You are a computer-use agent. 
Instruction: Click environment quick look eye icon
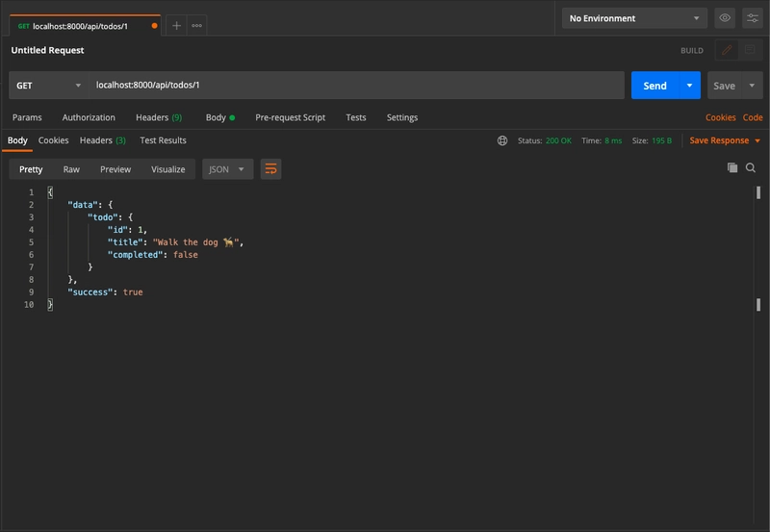(x=725, y=18)
